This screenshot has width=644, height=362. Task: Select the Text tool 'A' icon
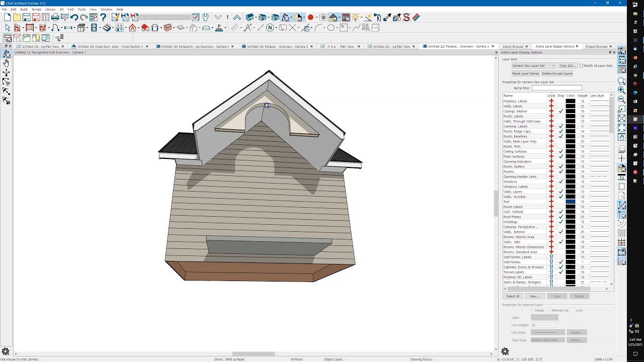click(x=247, y=28)
